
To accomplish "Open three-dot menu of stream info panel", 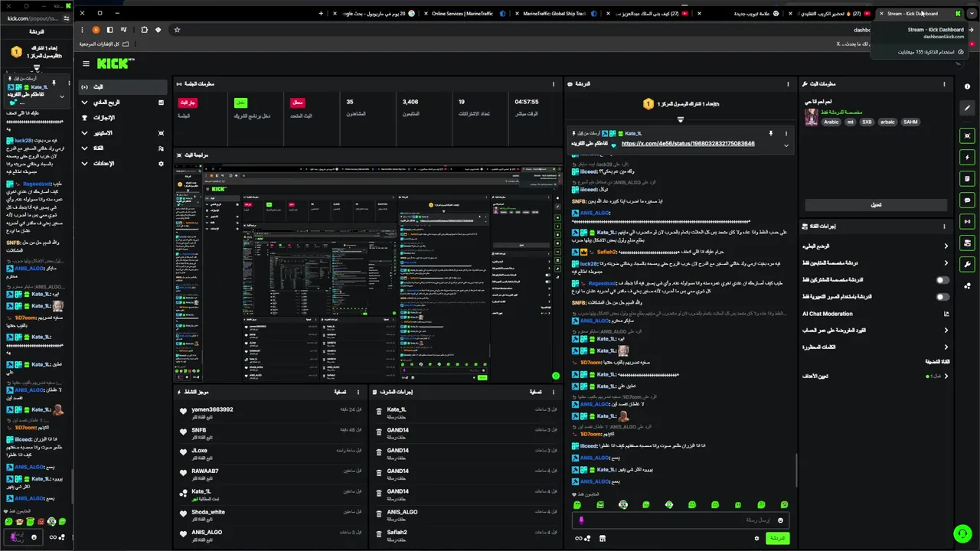I will click(x=944, y=84).
